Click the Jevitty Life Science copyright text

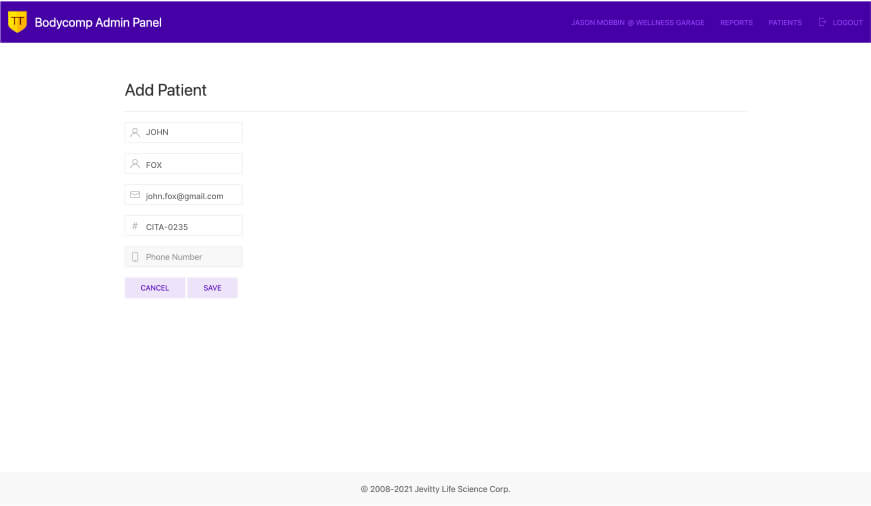pos(435,489)
